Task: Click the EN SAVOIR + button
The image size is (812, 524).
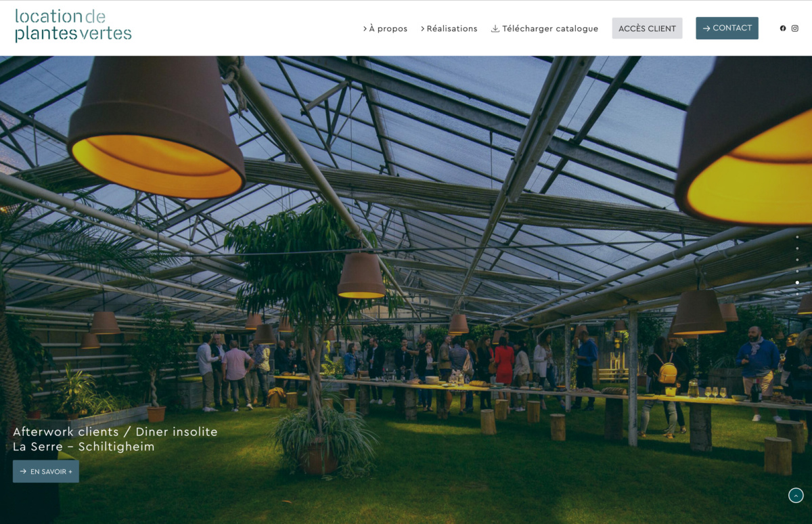Action: (x=46, y=471)
